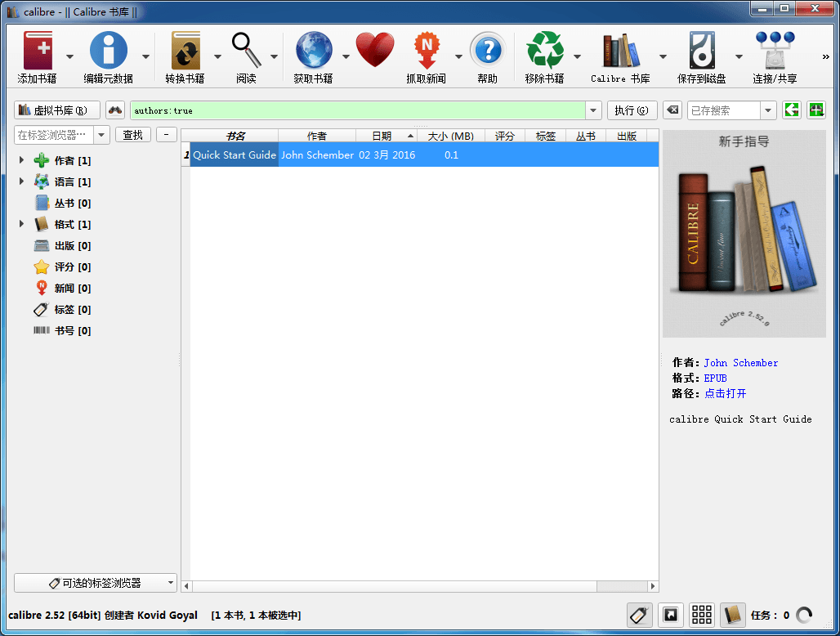This screenshot has height=636, width=840.
Task: Sort by the Tags column header
Action: click(545, 136)
